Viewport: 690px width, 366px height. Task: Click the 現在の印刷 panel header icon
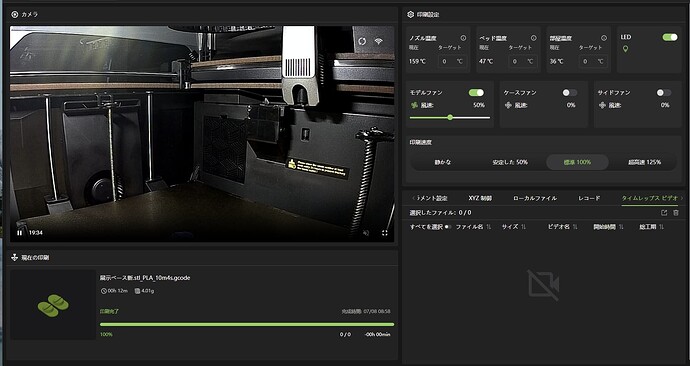pyautogui.click(x=15, y=257)
